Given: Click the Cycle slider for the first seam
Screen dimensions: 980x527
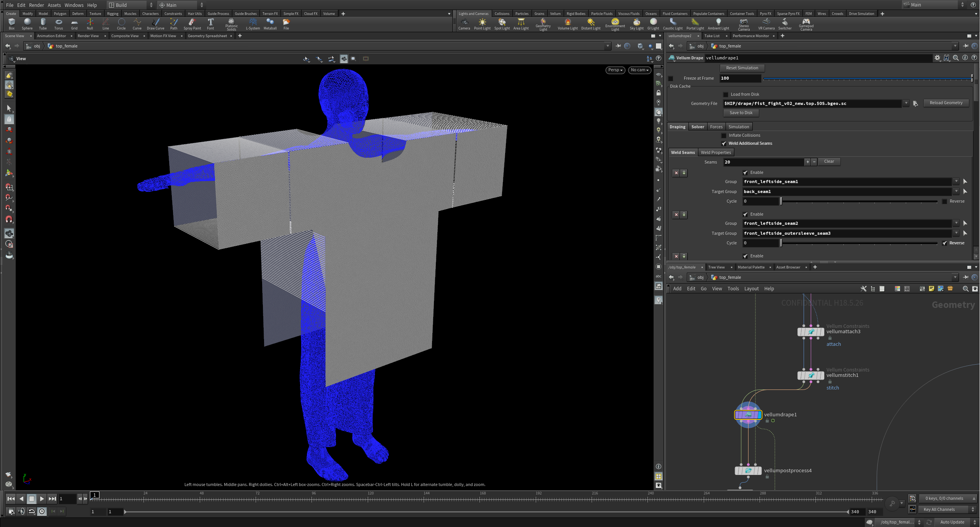Looking at the screenshot, I should point(781,201).
